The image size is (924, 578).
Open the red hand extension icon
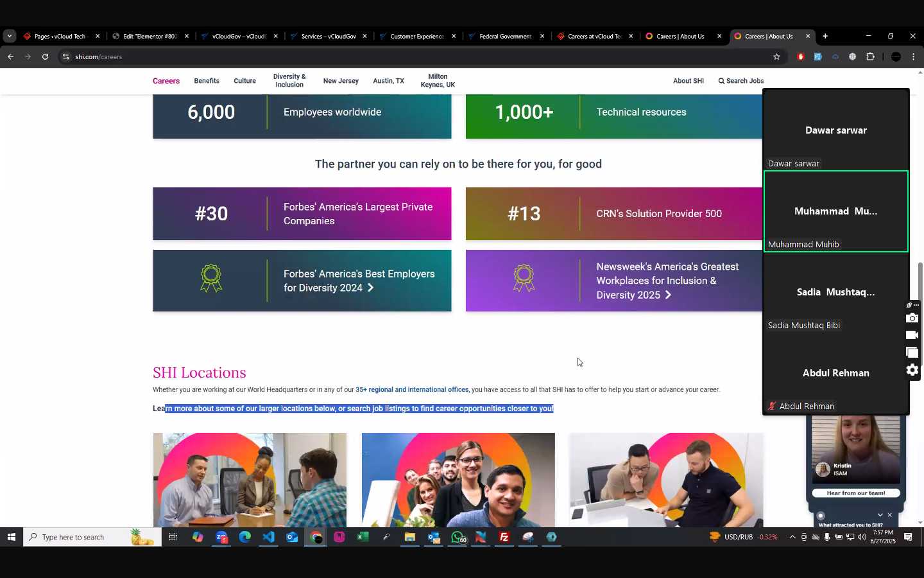[801, 57]
